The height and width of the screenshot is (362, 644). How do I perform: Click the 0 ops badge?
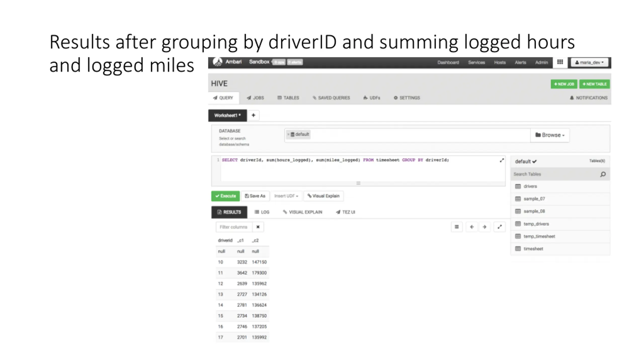pos(279,62)
